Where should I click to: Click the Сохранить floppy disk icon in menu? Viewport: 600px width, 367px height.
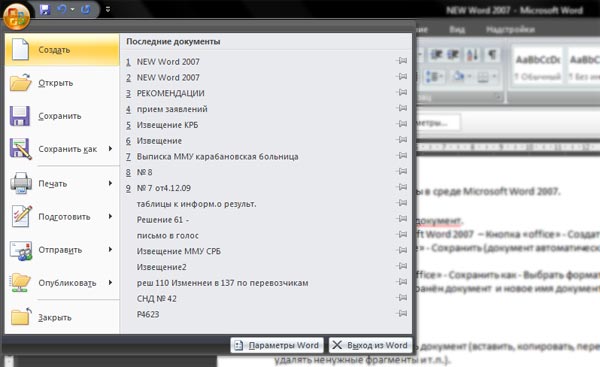coord(20,116)
